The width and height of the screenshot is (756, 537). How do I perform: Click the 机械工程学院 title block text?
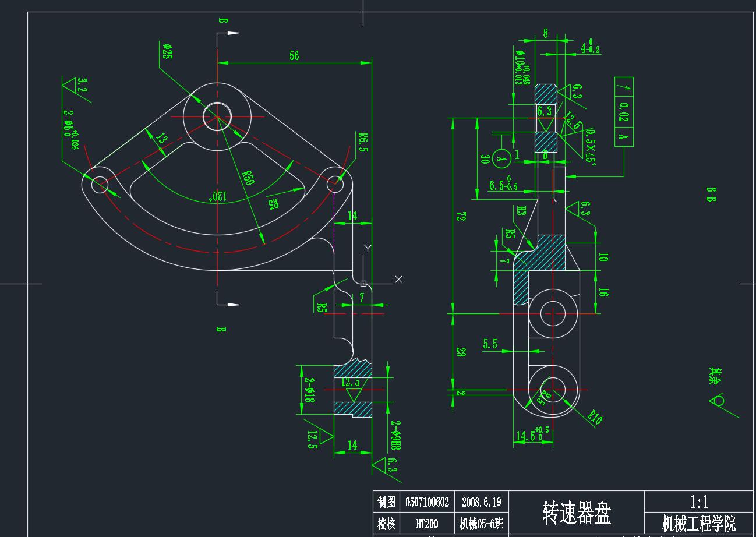point(698,524)
